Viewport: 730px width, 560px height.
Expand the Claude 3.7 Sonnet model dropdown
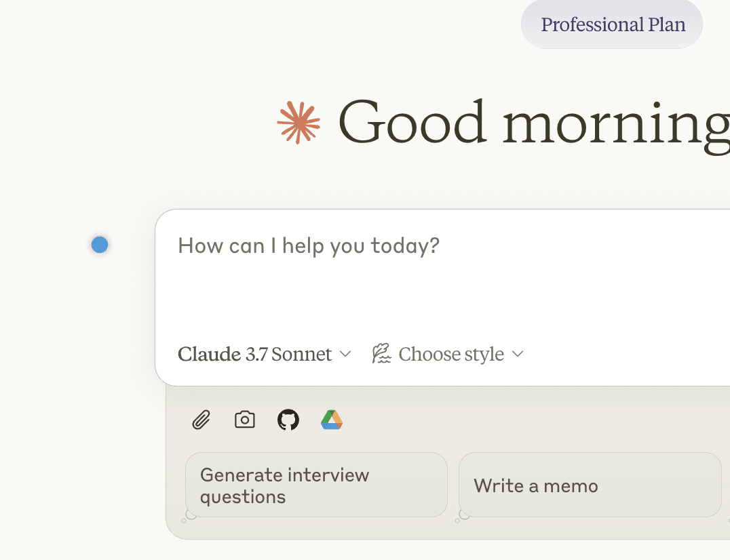point(264,353)
